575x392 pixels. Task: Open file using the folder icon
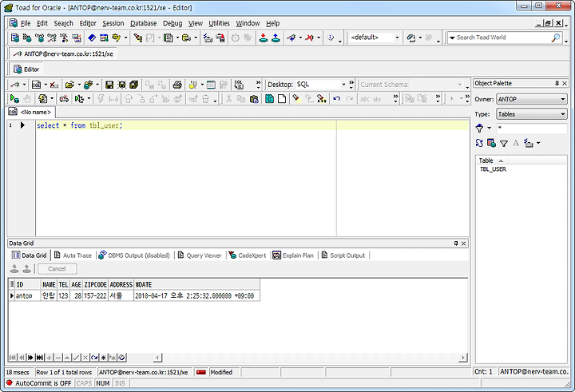click(69, 85)
